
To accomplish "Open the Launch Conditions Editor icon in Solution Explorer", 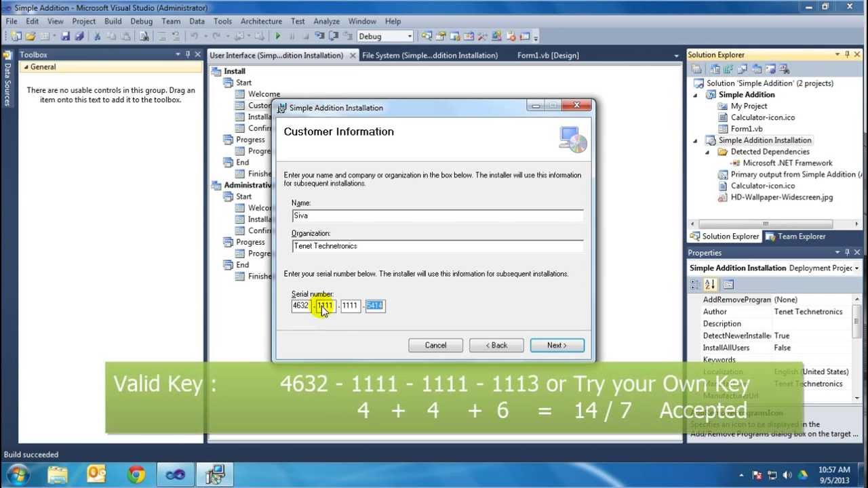I will (x=785, y=69).
